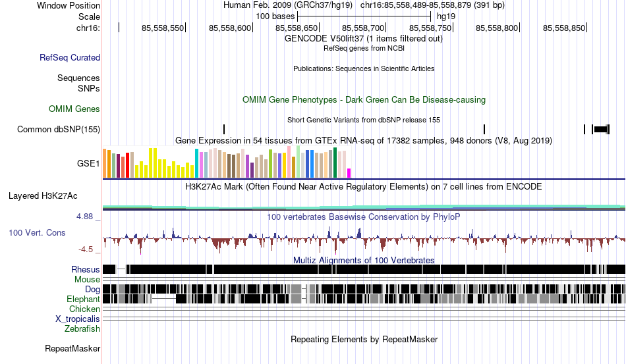Click the Window Position label

click(x=69, y=5)
